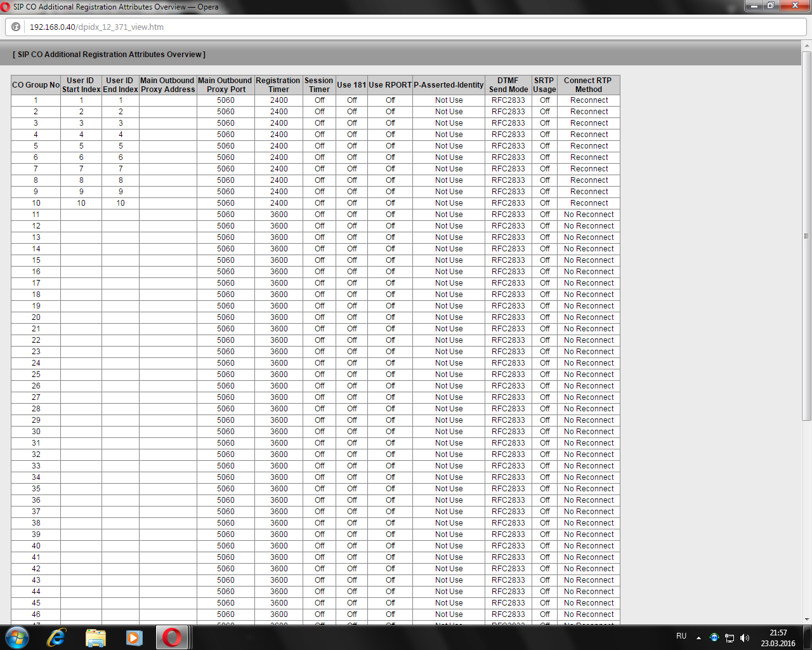Switch input language via RU indicator

[x=681, y=636]
